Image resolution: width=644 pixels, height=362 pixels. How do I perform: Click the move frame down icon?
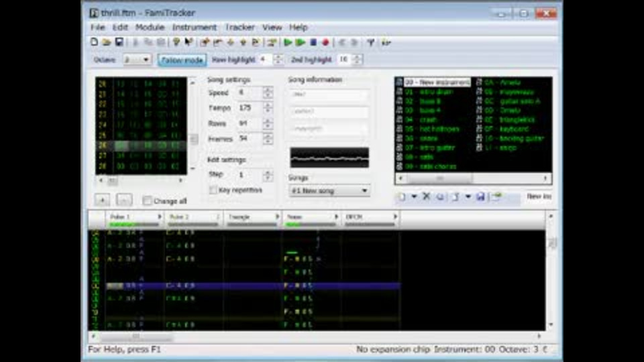(x=230, y=42)
